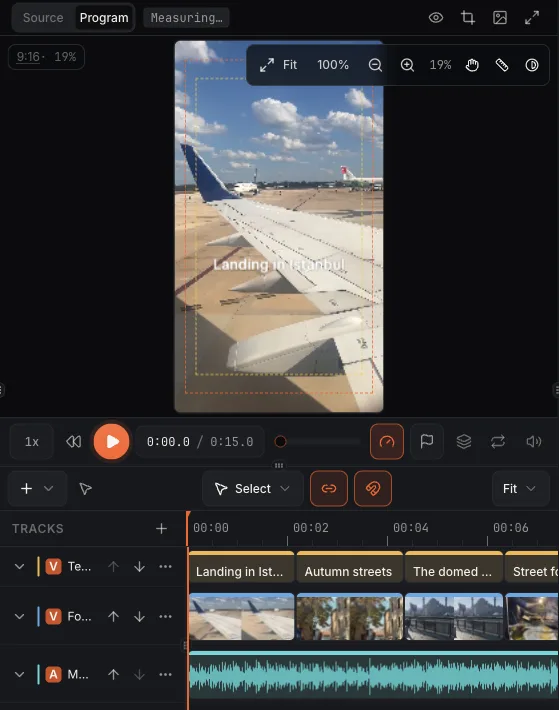Move the Fo... track down

pyautogui.click(x=139, y=616)
